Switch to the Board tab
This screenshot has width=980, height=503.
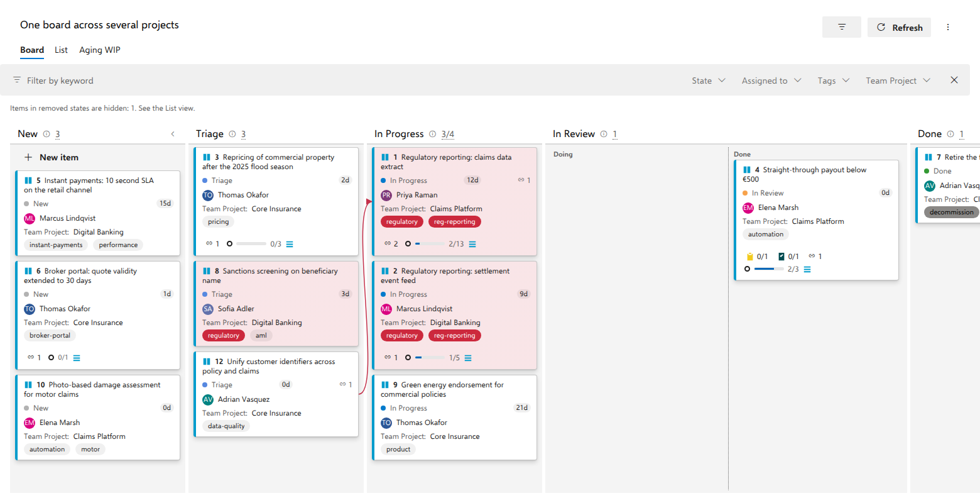[32, 50]
